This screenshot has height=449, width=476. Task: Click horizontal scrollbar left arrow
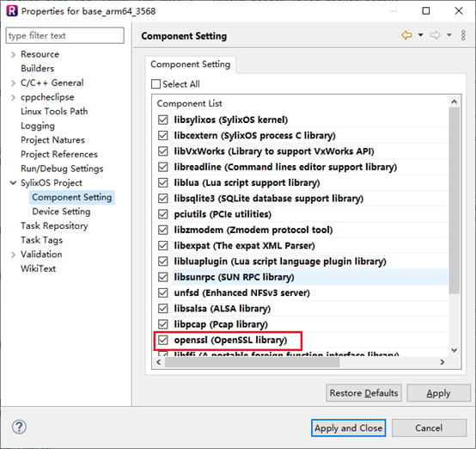(x=158, y=362)
